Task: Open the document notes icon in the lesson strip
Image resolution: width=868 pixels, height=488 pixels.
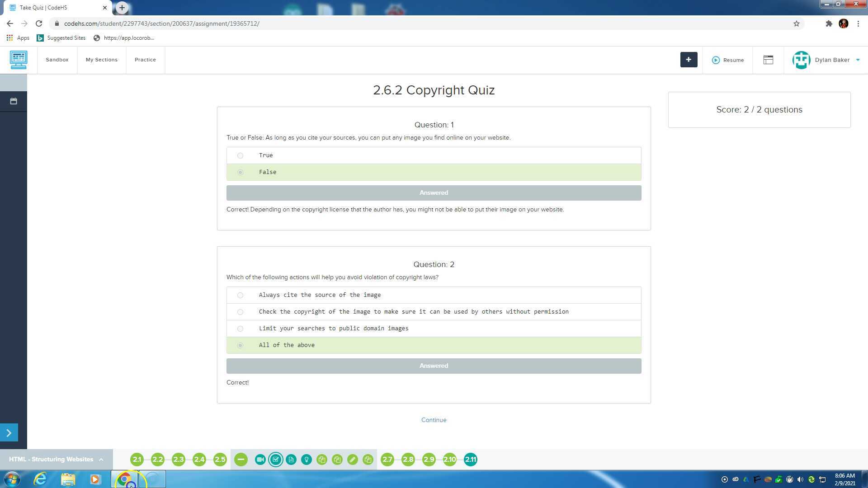Action: tap(291, 459)
